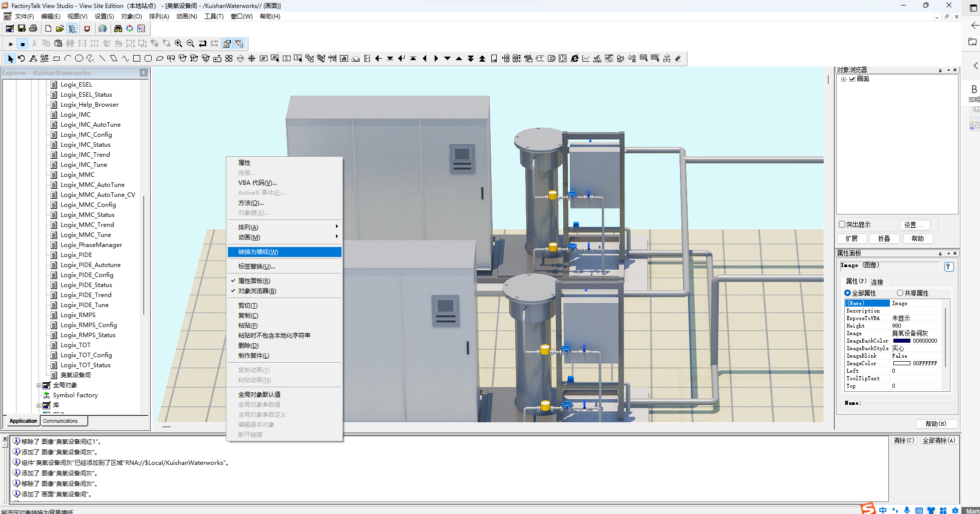Choose 转换为墙纸(W) from the context menu
The height and width of the screenshot is (514, 980).
tap(284, 252)
